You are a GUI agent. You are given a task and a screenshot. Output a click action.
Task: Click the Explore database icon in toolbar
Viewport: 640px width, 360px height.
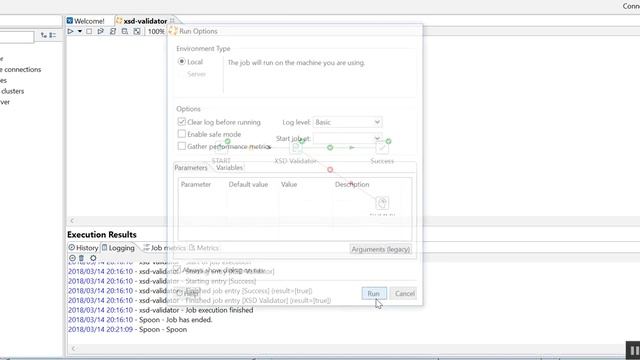click(124, 31)
